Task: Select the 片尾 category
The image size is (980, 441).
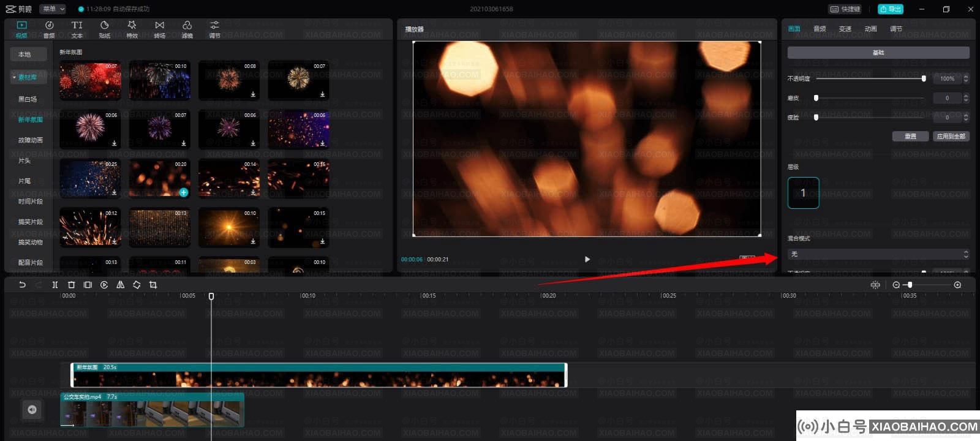Action: tap(24, 181)
